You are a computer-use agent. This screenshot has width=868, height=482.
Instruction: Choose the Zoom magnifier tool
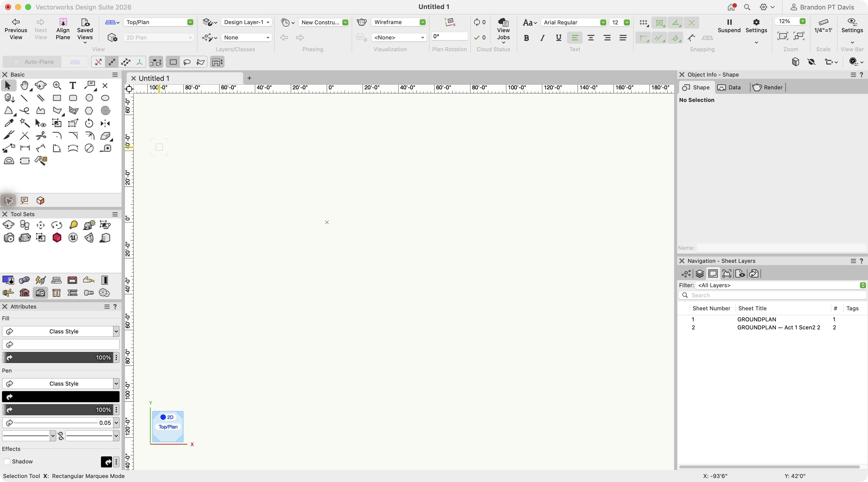(x=57, y=86)
